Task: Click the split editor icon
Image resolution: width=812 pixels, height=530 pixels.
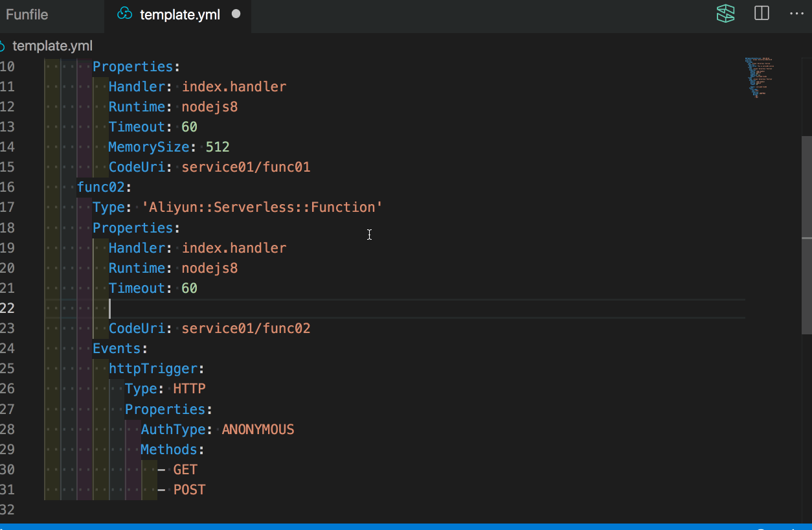Action: (761, 14)
